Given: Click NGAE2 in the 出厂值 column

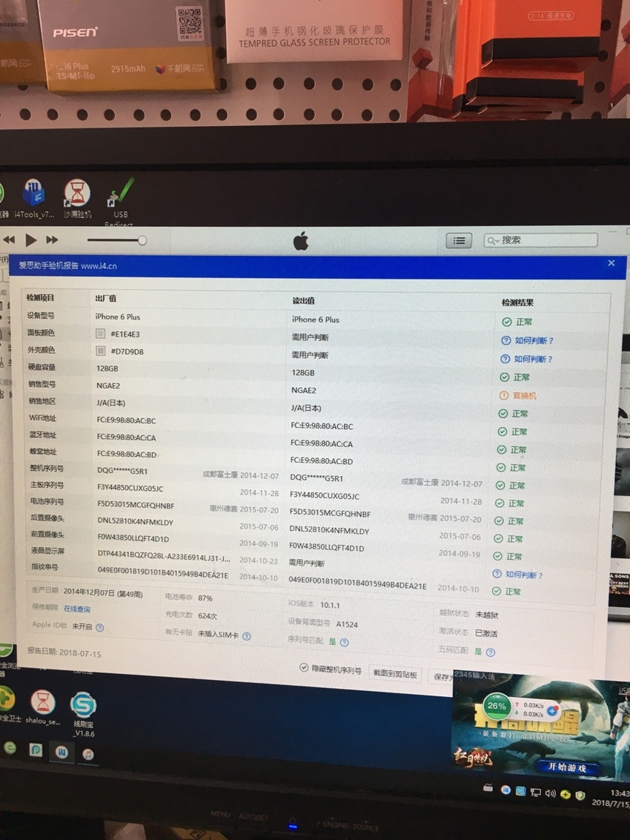Looking at the screenshot, I should (108, 386).
